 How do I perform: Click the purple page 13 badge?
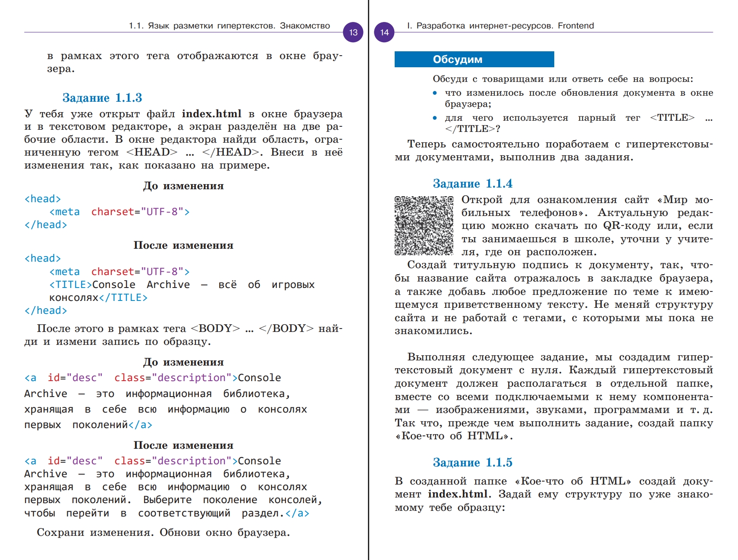[x=353, y=32]
